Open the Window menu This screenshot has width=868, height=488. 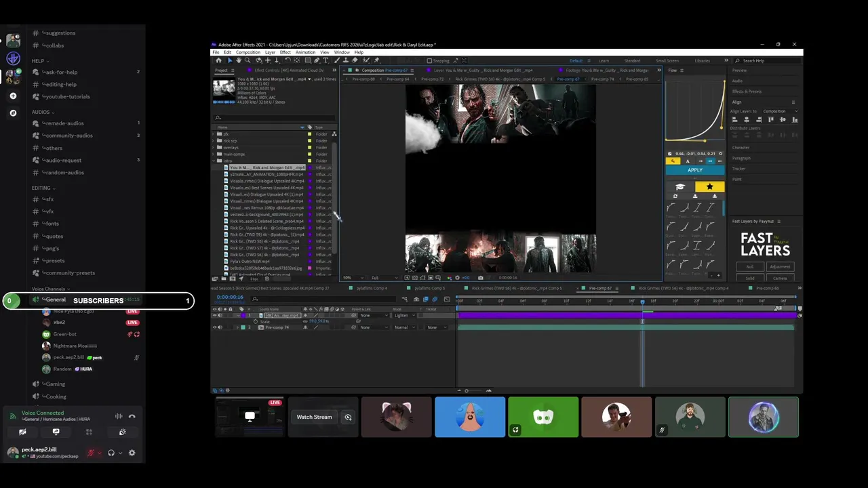(342, 52)
